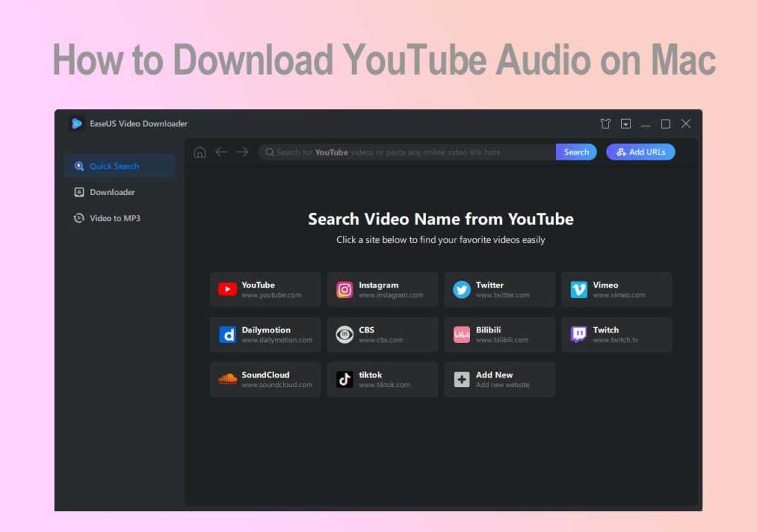Click the 'Search Video Name from YouTube' heading

pos(441,219)
